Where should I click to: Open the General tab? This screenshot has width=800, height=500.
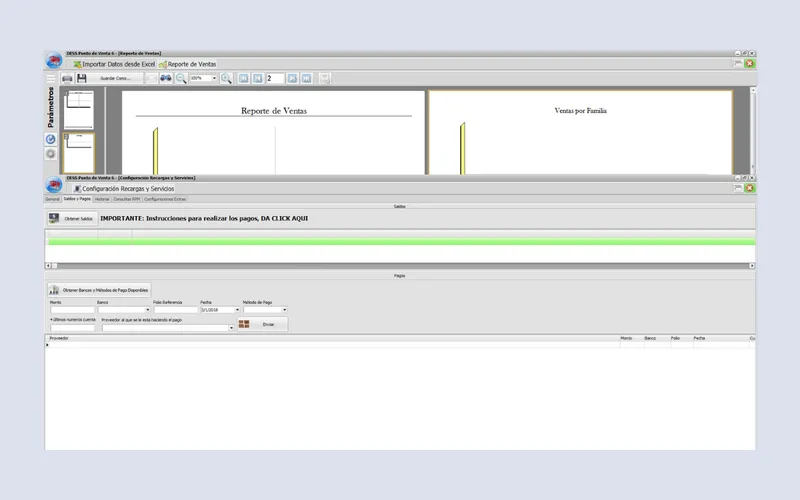click(x=53, y=199)
